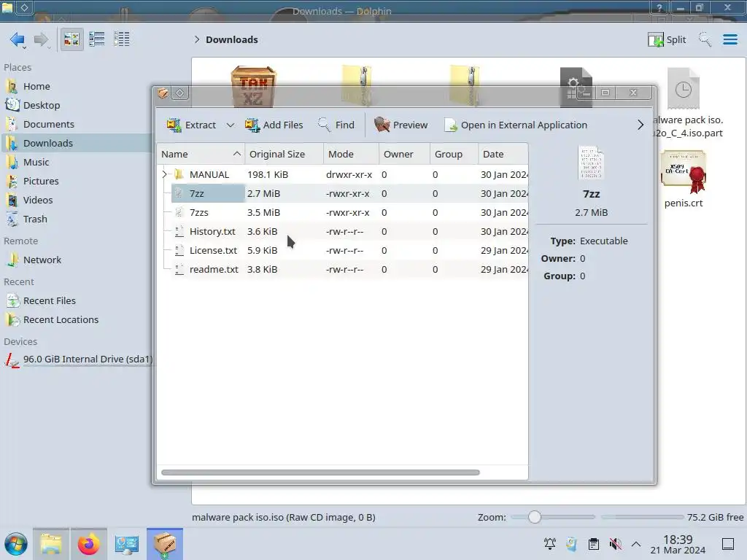Select History.txt in archive list

pos(343,232)
